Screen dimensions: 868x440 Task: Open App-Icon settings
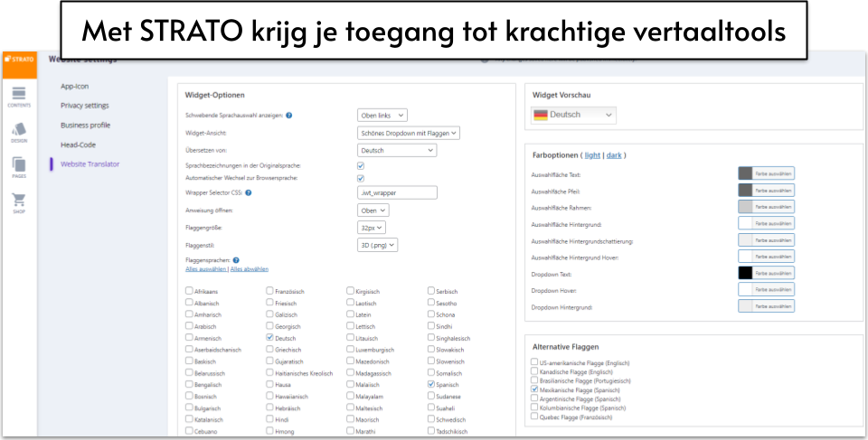click(x=75, y=87)
